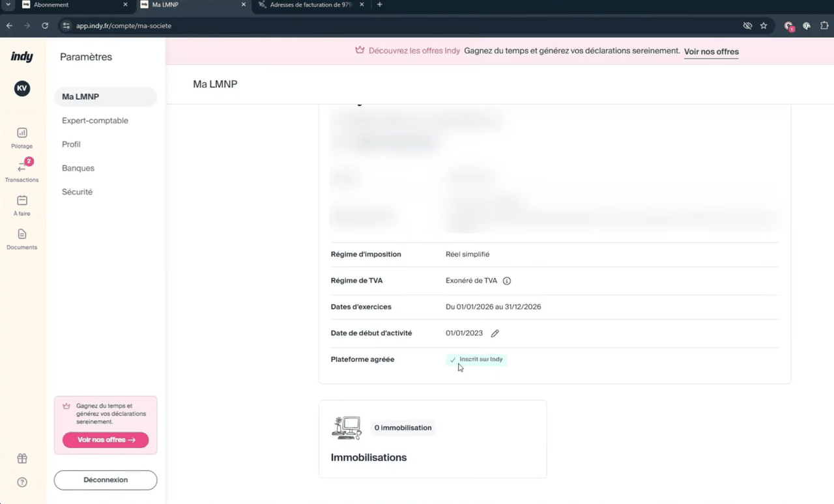Open Expert-comptable settings

tap(95, 120)
